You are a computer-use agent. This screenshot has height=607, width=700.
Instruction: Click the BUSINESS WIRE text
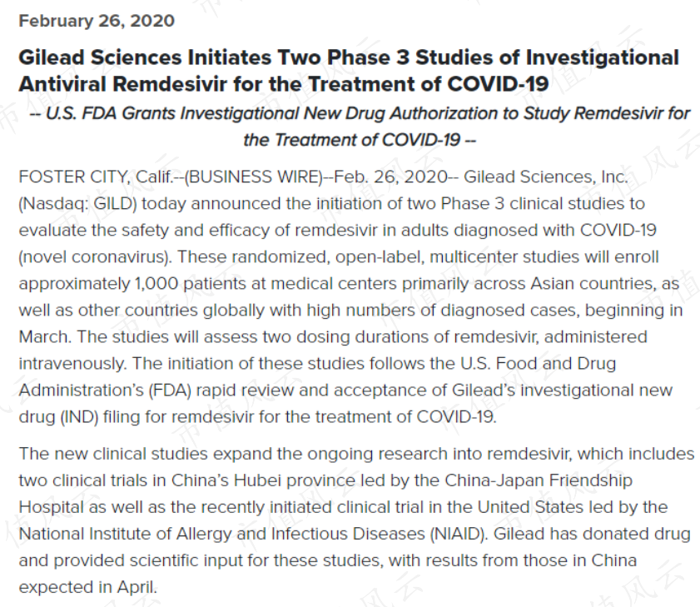point(253,177)
